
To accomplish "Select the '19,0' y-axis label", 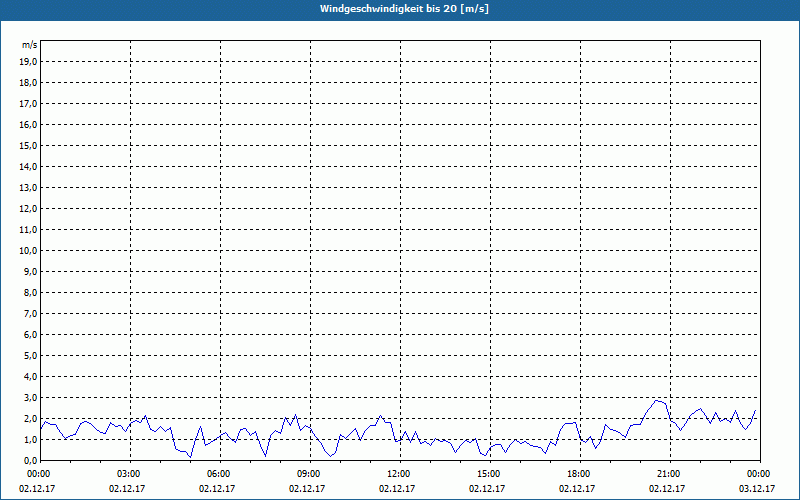I will point(28,62).
